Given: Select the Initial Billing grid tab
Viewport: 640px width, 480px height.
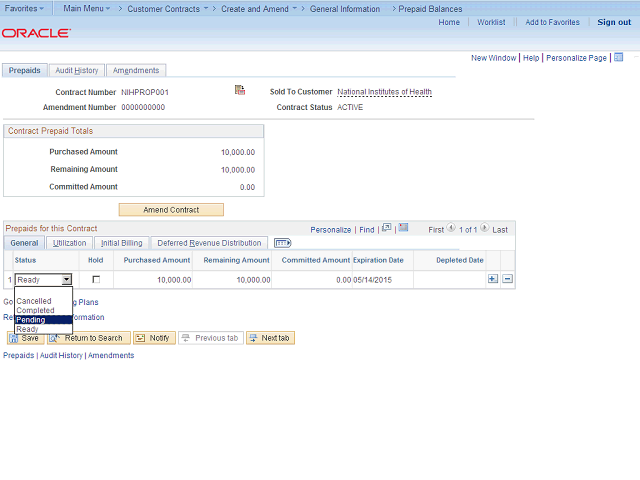Looking at the screenshot, I should coord(122,243).
